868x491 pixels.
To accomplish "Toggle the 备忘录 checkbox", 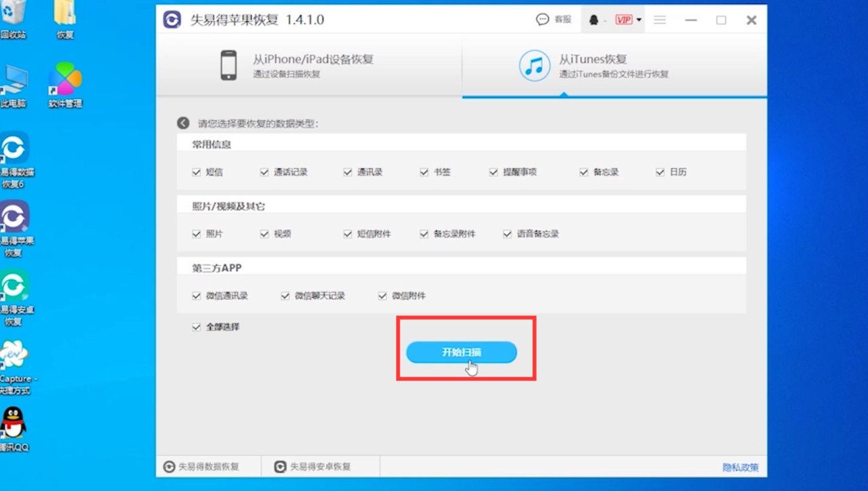I will [584, 172].
